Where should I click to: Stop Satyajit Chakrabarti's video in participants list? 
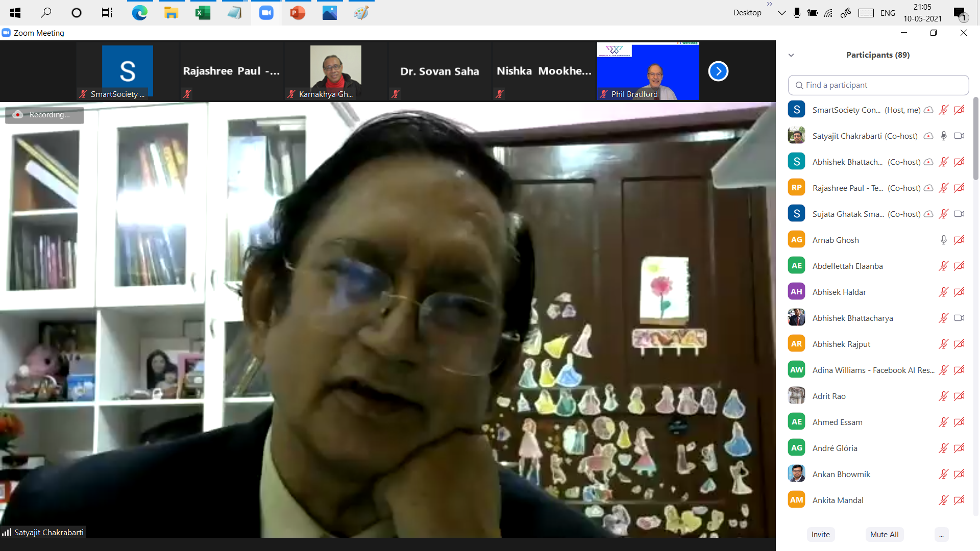click(x=959, y=136)
